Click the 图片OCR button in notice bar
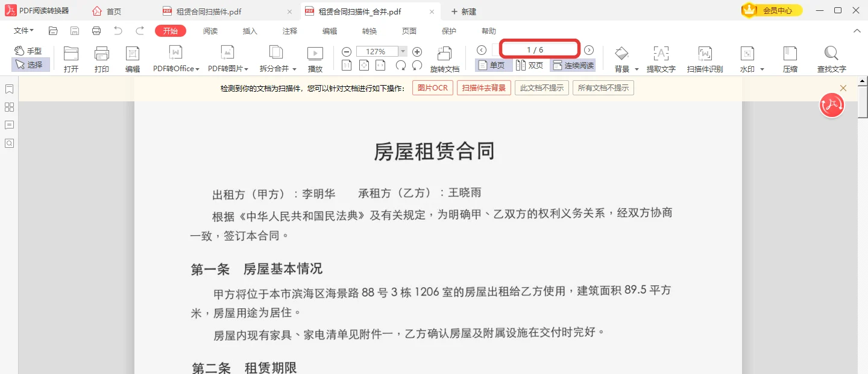The height and width of the screenshot is (374, 868). point(433,88)
